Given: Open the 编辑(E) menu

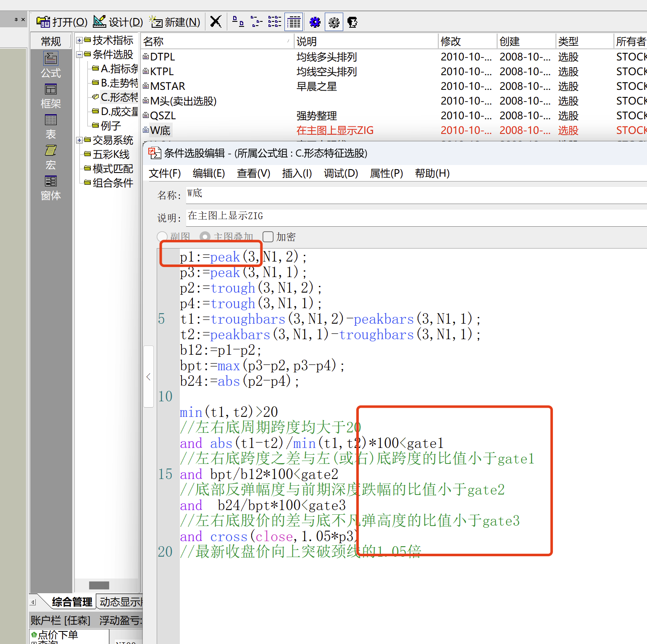Looking at the screenshot, I should tap(209, 173).
